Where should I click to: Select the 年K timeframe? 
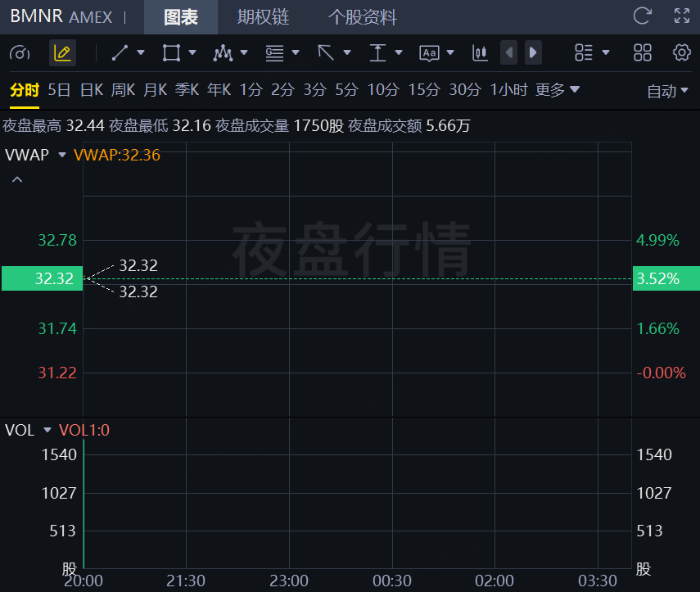pyautogui.click(x=219, y=90)
